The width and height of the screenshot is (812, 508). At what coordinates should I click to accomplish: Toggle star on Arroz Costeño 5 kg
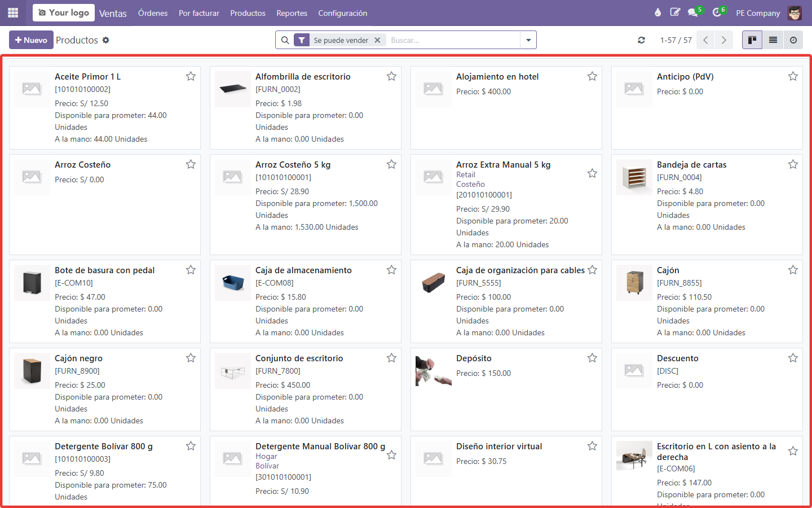[x=391, y=164]
